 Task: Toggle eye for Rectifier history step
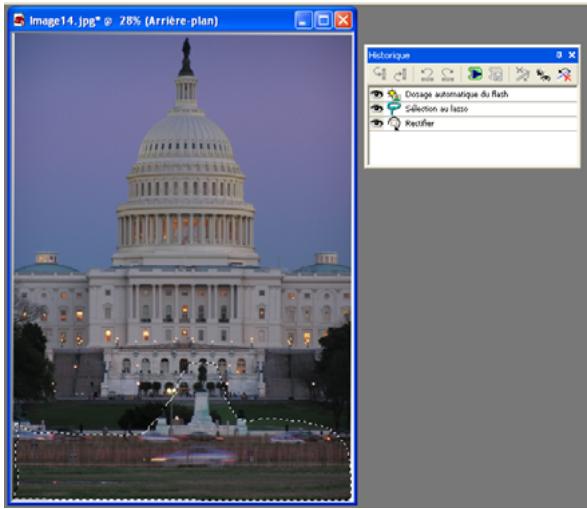pyautogui.click(x=377, y=123)
